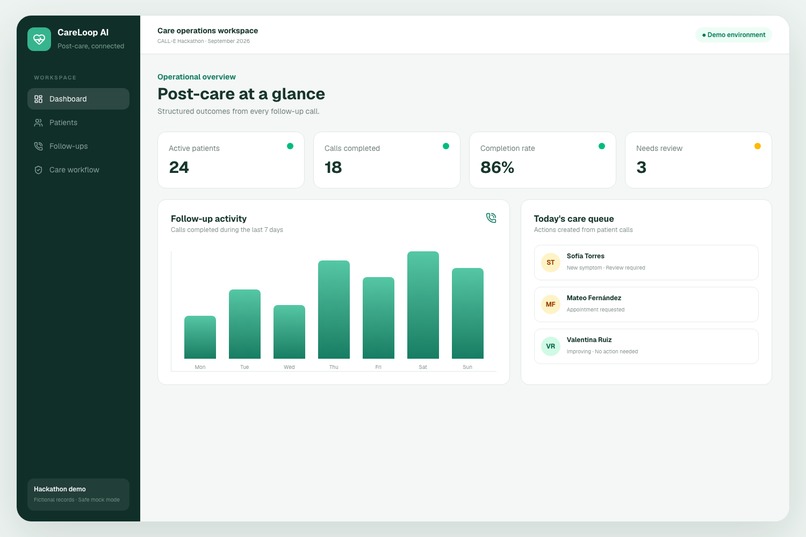The height and width of the screenshot is (537, 806).
Task: Click the green status dot on Calls completed
Action: pos(446,146)
